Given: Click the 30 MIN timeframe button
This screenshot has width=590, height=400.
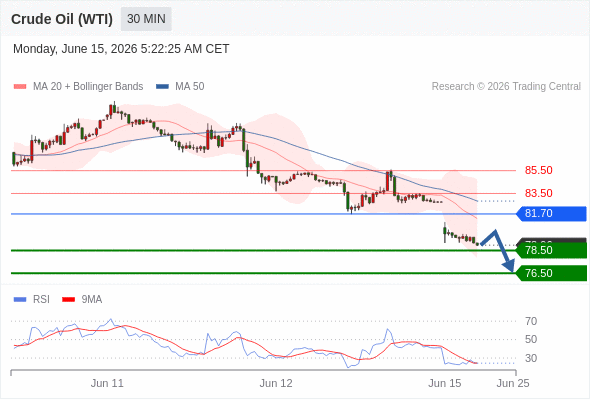Looking at the screenshot, I should tap(146, 19).
